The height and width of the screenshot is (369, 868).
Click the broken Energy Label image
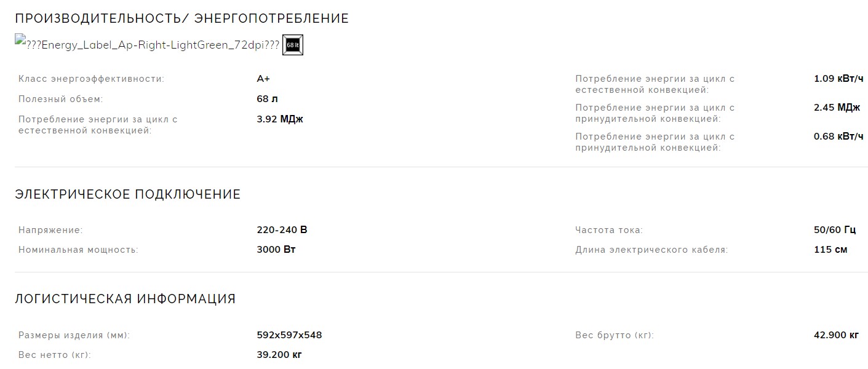pyautogui.click(x=148, y=45)
